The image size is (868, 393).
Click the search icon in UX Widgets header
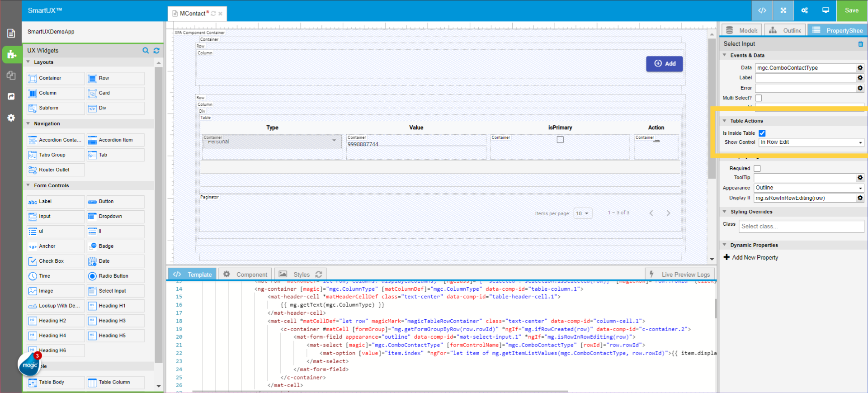[x=146, y=51]
